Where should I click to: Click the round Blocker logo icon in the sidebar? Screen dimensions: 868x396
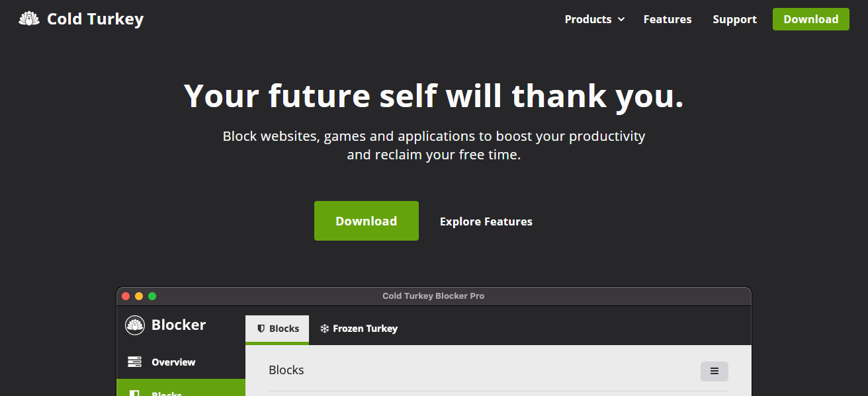(x=135, y=325)
